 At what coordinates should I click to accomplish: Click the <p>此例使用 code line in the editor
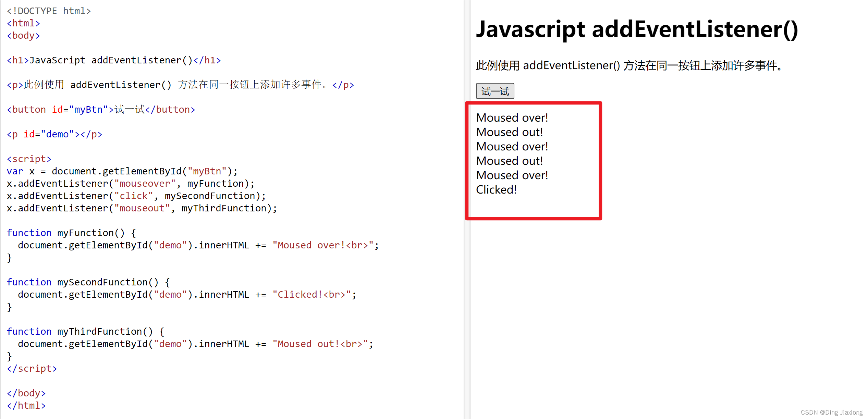click(x=181, y=85)
